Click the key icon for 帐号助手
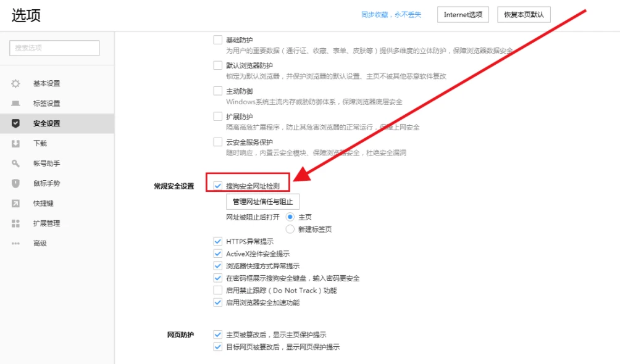Screen dimensions: 620x364 16,163
